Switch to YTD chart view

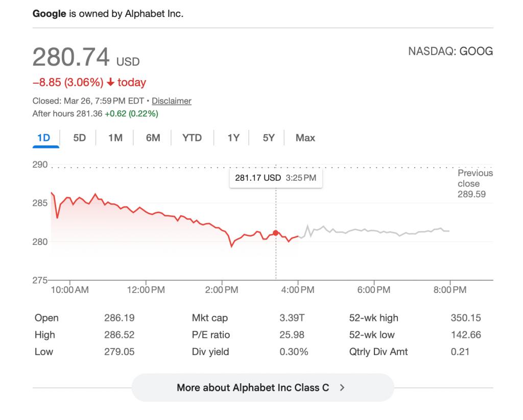pos(192,138)
